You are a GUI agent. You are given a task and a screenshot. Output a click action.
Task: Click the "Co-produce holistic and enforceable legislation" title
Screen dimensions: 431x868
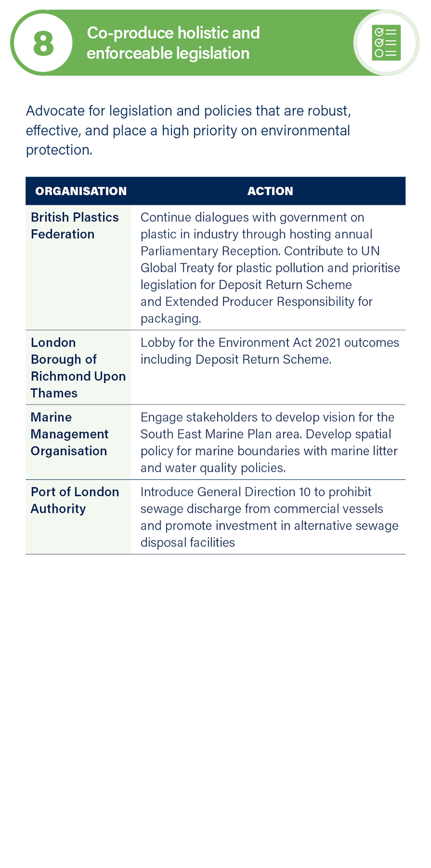click(x=173, y=43)
